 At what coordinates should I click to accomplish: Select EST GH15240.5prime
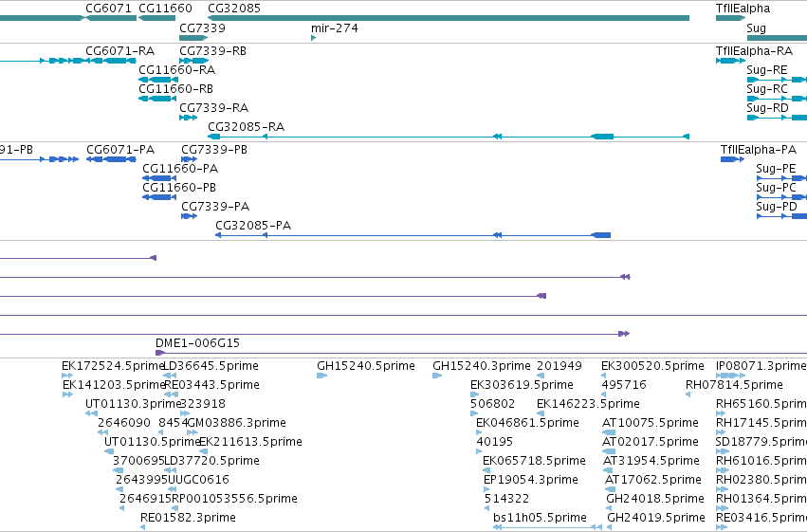[x=366, y=366]
